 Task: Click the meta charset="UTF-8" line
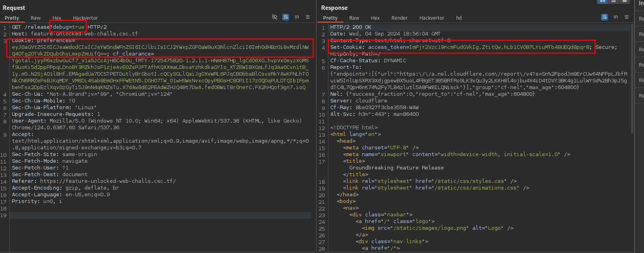click(x=381, y=148)
